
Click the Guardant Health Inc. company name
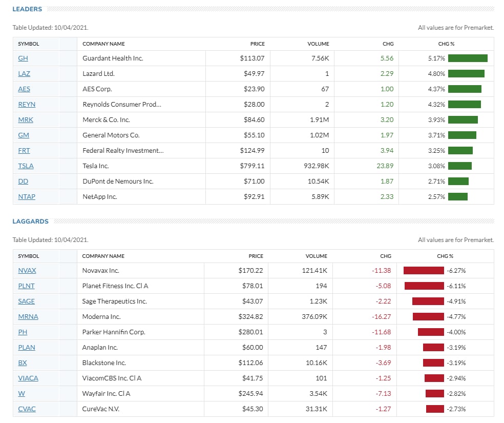click(x=113, y=58)
